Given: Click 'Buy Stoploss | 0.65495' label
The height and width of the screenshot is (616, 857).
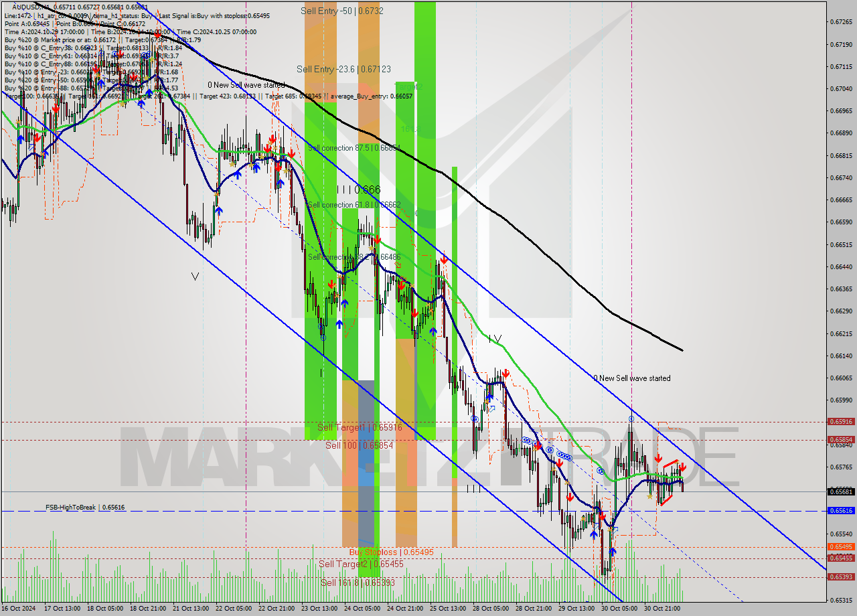Looking at the screenshot, I should coord(392,552).
